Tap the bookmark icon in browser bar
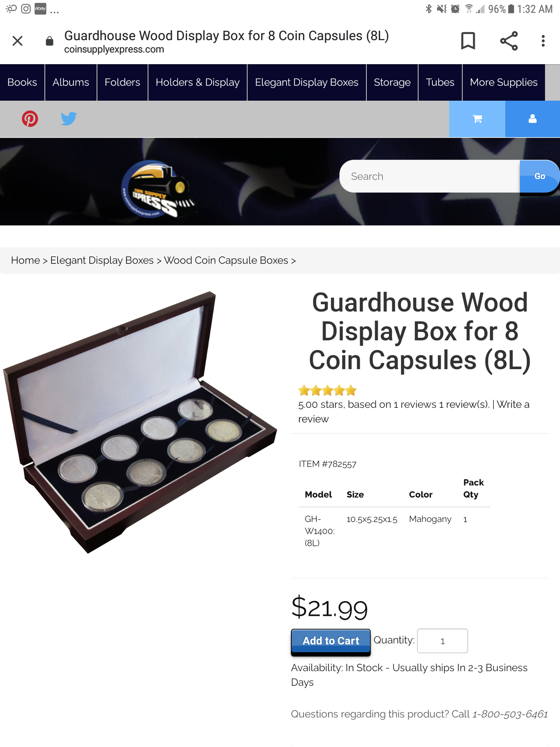Image resolution: width=560 pixels, height=747 pixels. click(x=468, y=41)
